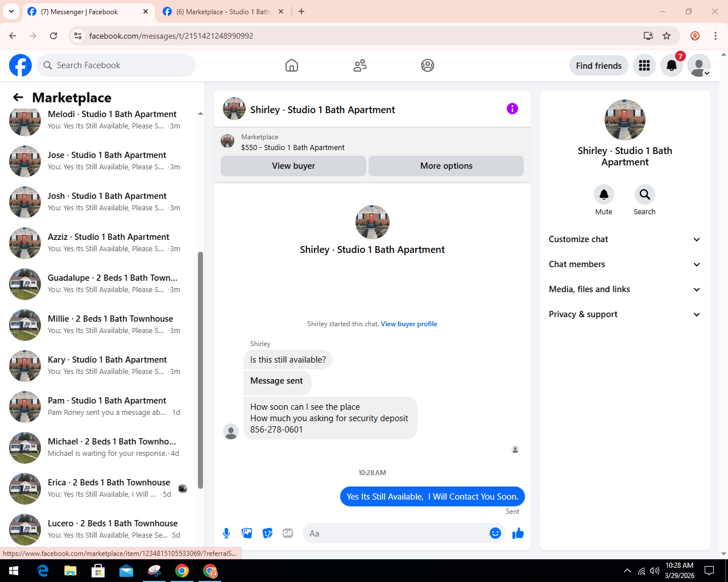Send a thumbs up like

pos(518,533)
